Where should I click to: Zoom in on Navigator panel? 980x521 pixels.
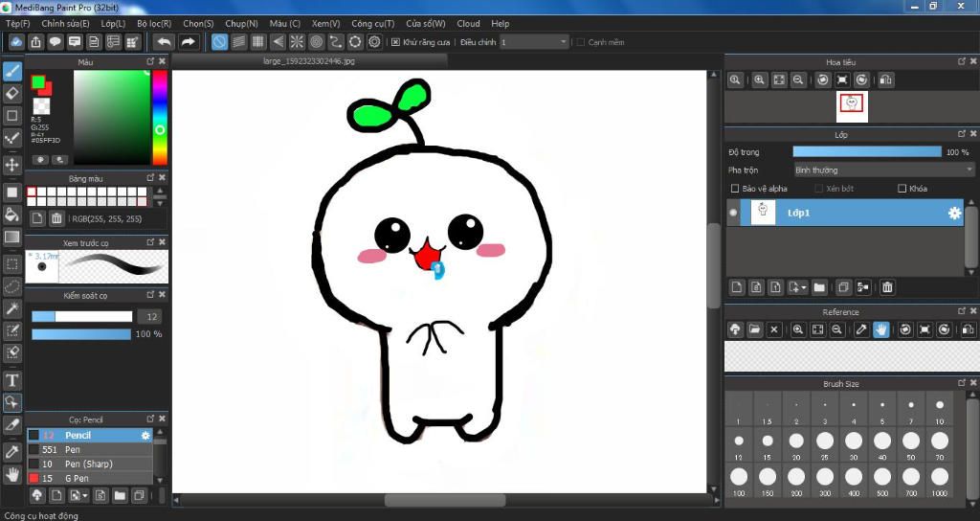click(x=759, y=80)
